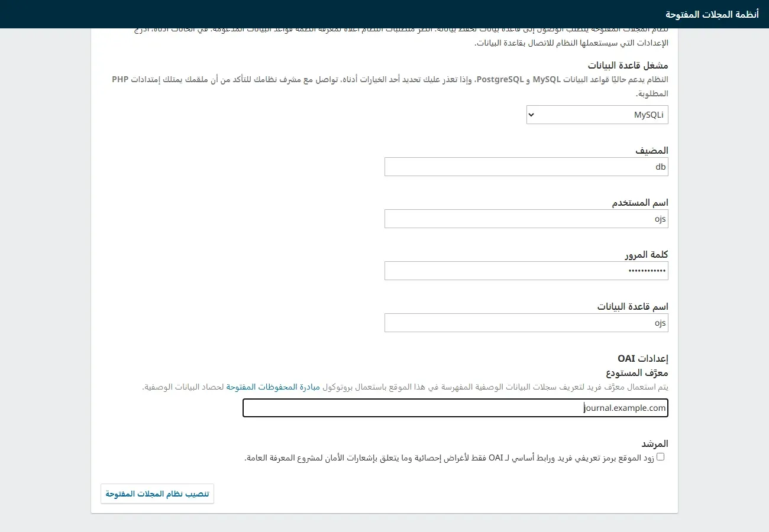Enable the beacon checkbox under المرشد
This screenshot has width=769, height=532.
(x=661, y=457)
